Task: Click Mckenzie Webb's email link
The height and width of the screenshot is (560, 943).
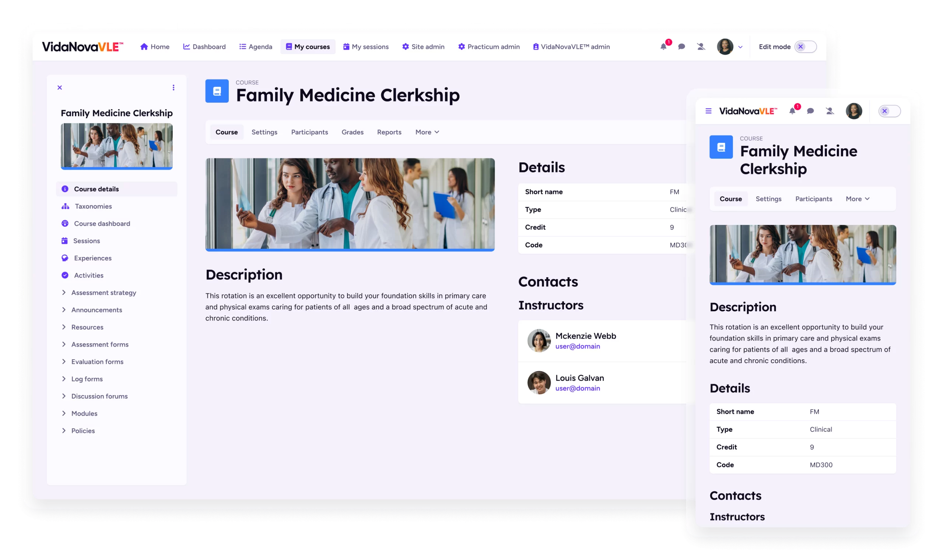Action: pos(577,346)
